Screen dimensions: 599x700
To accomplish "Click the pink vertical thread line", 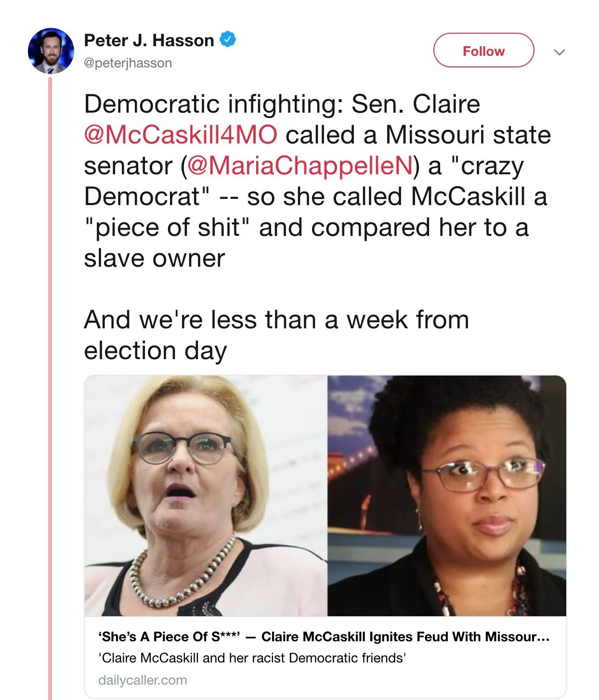I will tap(50, 385).
